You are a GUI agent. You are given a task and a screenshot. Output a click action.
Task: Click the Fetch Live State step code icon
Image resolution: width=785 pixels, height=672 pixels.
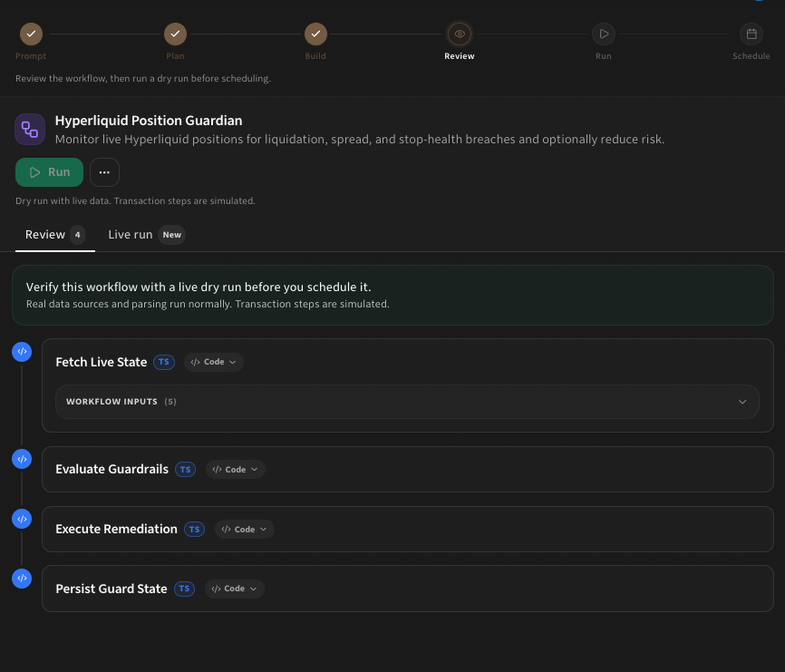click(x=22, y=352)
